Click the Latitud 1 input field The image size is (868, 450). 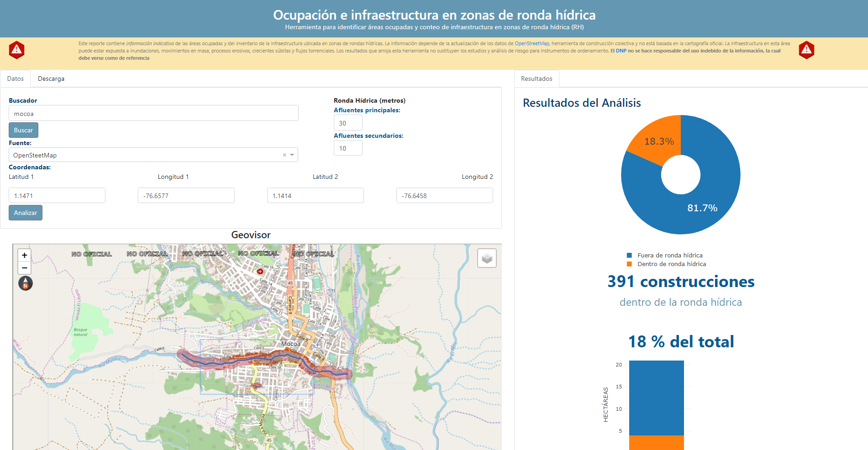pyautogui.click(x=57, y=195)
